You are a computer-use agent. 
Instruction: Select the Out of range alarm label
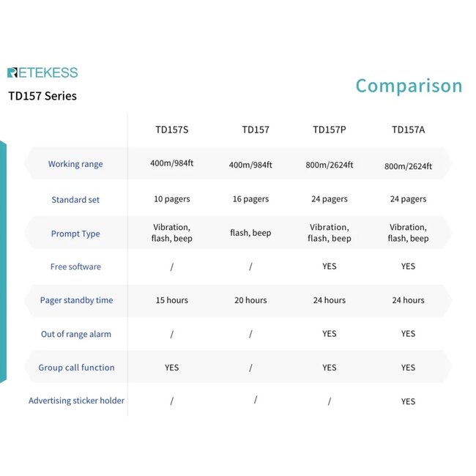pos(76,334)
